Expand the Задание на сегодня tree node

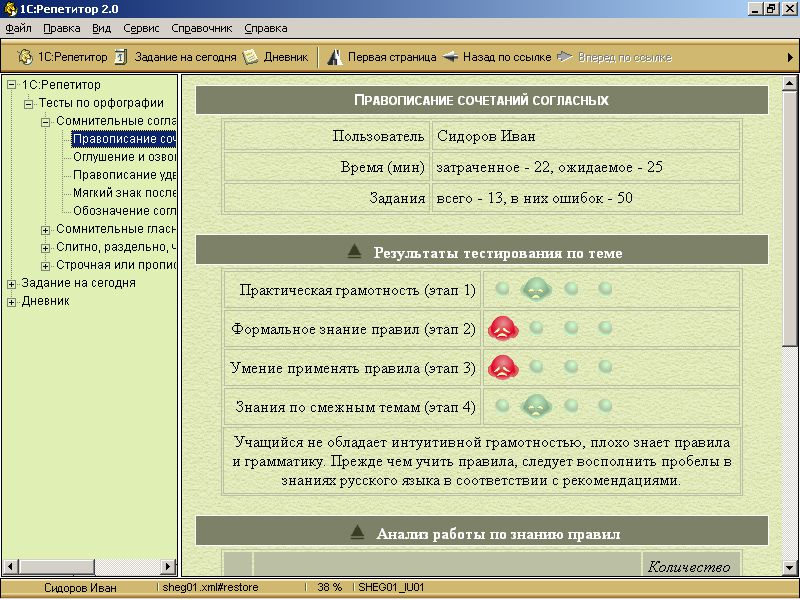click(12, 283)
